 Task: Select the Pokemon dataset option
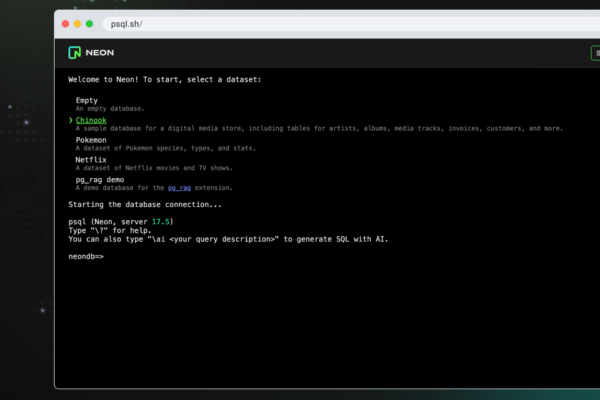point(91,140)
